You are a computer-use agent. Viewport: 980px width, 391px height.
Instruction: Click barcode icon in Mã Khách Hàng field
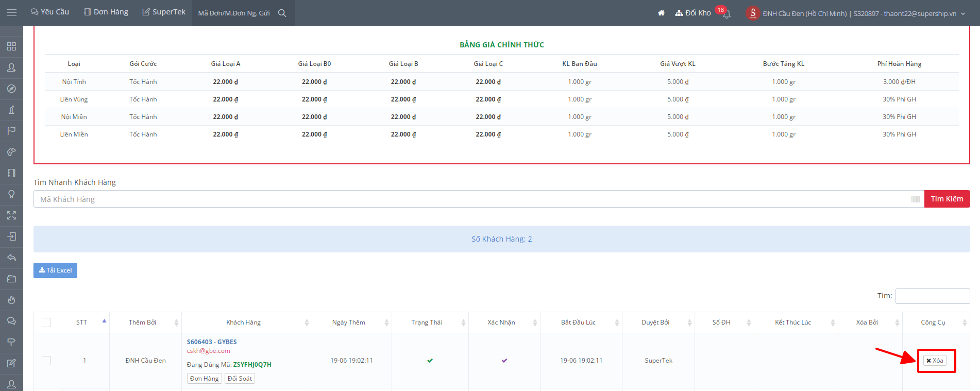pyautogui.click(x=916, y=199)
